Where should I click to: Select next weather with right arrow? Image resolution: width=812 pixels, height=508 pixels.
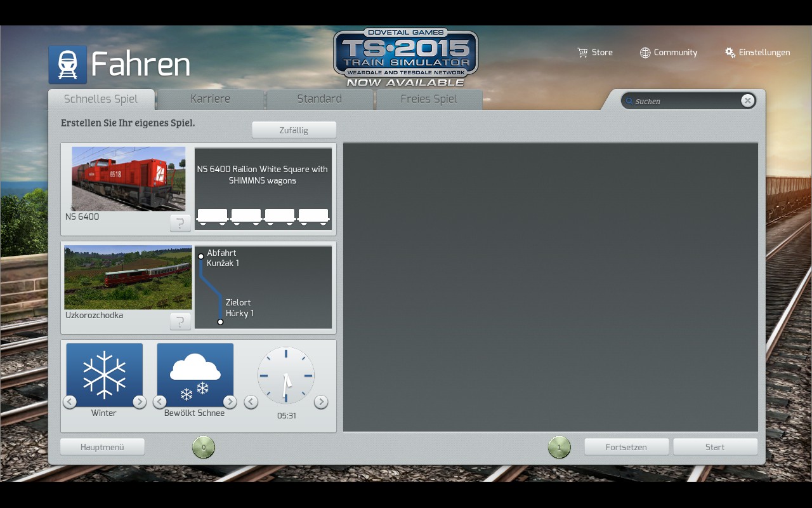click(230, 402)
